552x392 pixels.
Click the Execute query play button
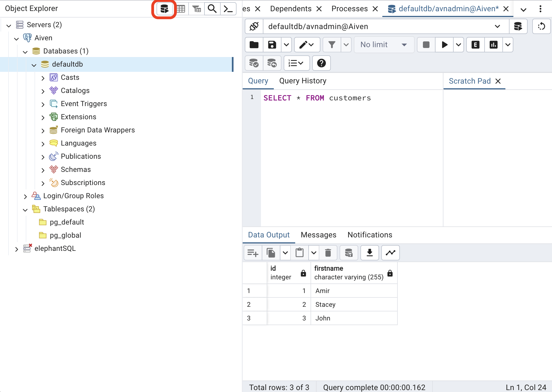click(444, 45)
